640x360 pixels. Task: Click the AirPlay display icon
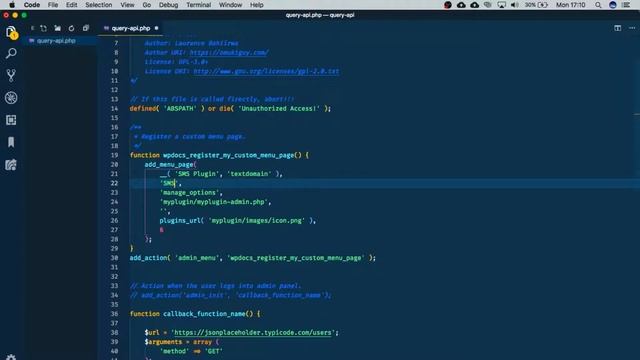click(501, 5)
